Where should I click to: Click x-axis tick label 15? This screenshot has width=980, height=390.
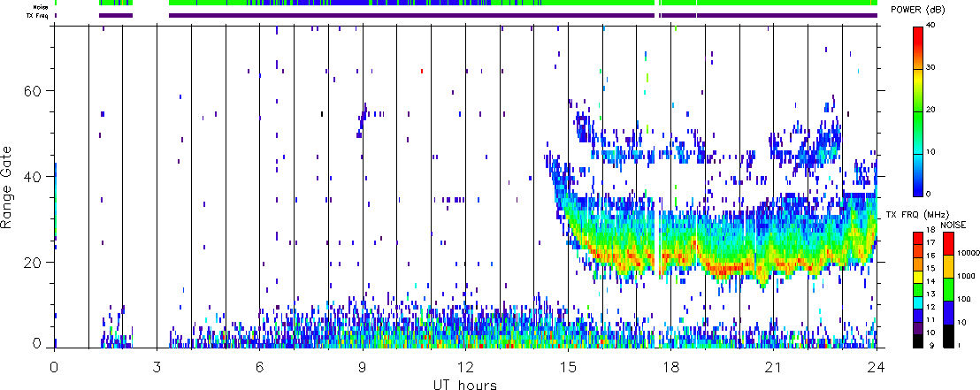[568, 366]
